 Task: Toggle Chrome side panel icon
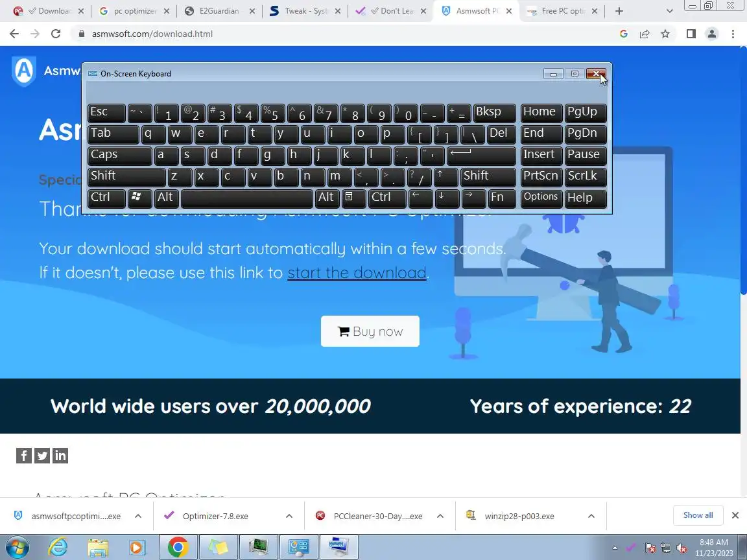pos(691,34)
